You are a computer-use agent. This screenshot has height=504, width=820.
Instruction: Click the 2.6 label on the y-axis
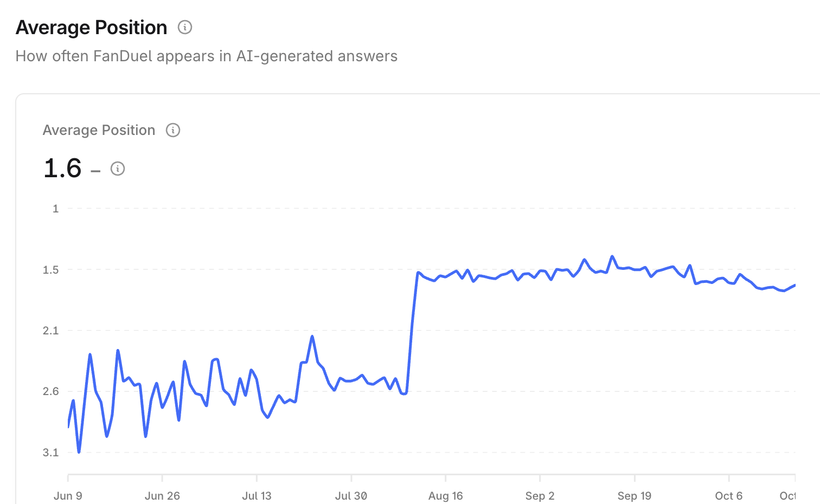51,391
